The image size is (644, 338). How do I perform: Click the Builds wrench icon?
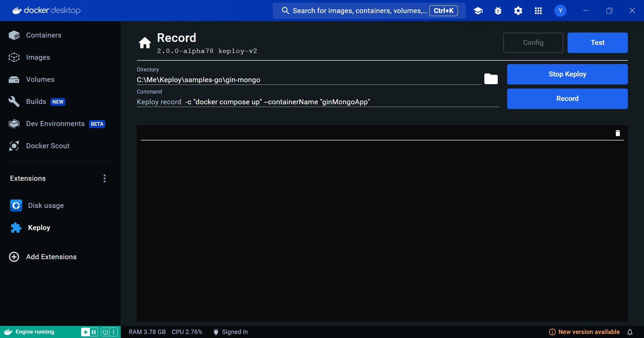14,102
